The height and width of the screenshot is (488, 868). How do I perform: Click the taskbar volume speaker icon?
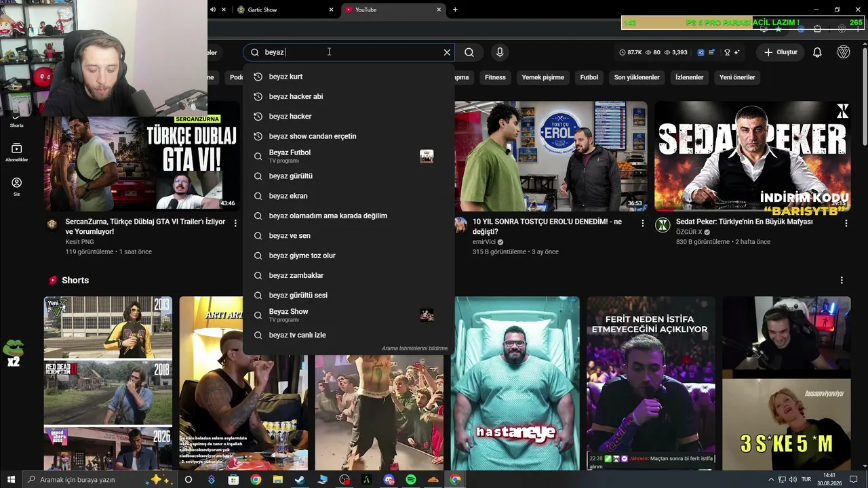[793, 480]
